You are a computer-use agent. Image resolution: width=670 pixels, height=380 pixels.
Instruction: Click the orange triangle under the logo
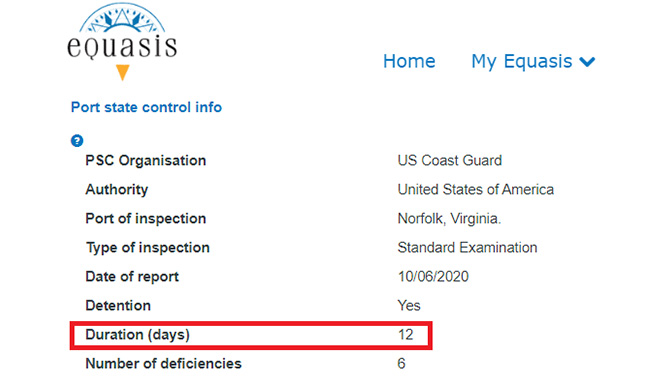(x=123, y=72)
